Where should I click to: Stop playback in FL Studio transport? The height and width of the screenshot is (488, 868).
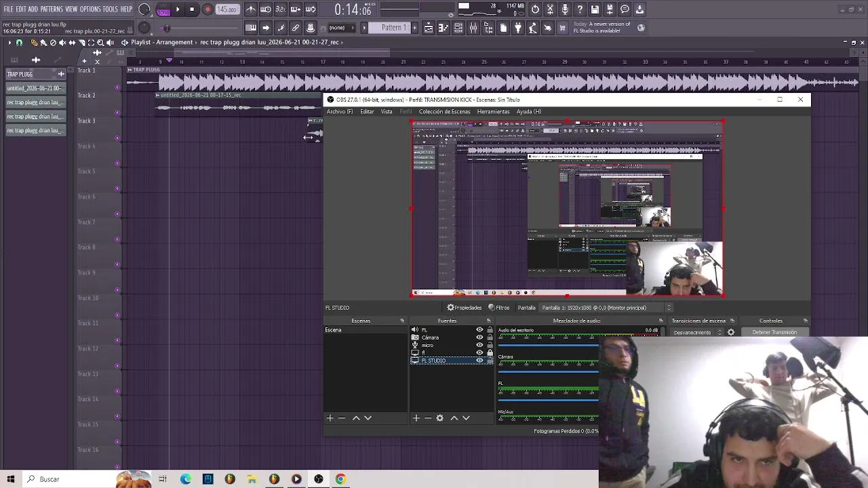(193, 9)
